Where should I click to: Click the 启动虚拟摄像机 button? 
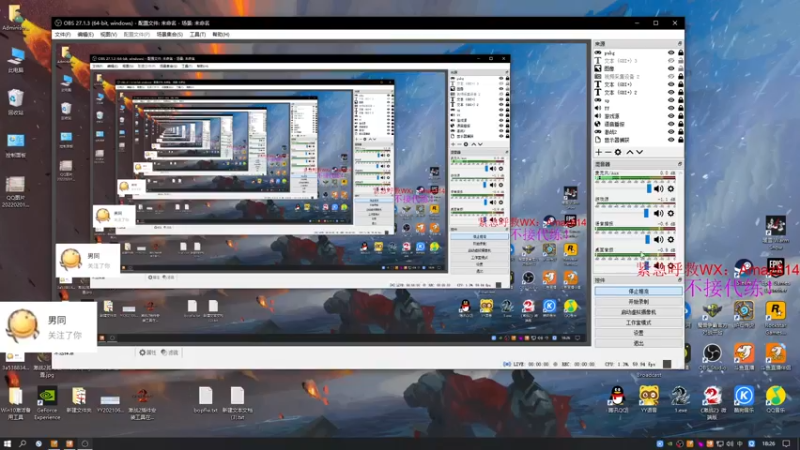pos(638,312)
